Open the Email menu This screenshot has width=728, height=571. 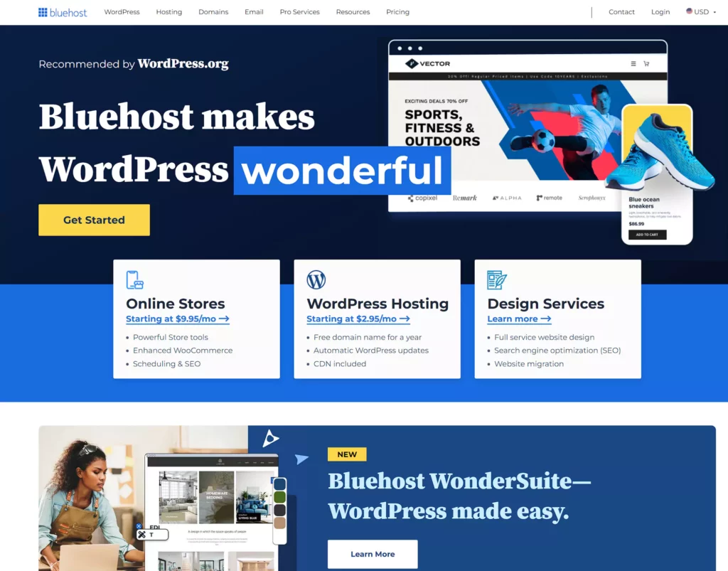coord(254,12)
